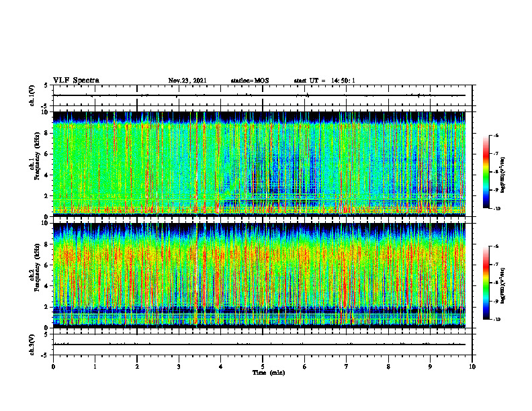Click ch.1 frequency tick label "4"
The height and width of the screenshot is (411, 532).
point(47,175)
